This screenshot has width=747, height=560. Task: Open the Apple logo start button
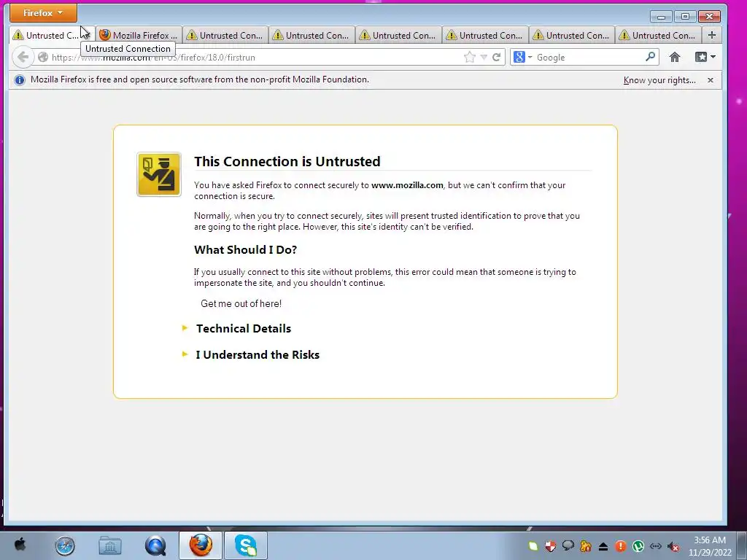pos(20,545)
